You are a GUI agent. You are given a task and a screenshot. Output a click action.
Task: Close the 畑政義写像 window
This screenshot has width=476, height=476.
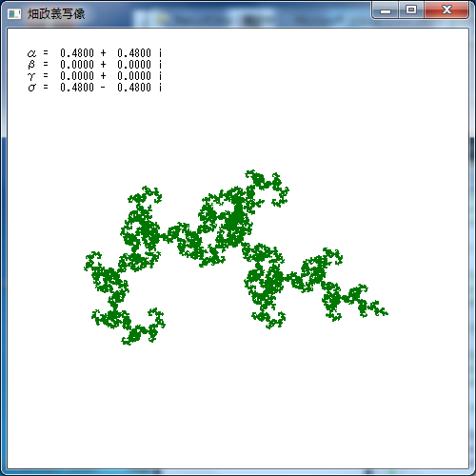click(446, 10)
